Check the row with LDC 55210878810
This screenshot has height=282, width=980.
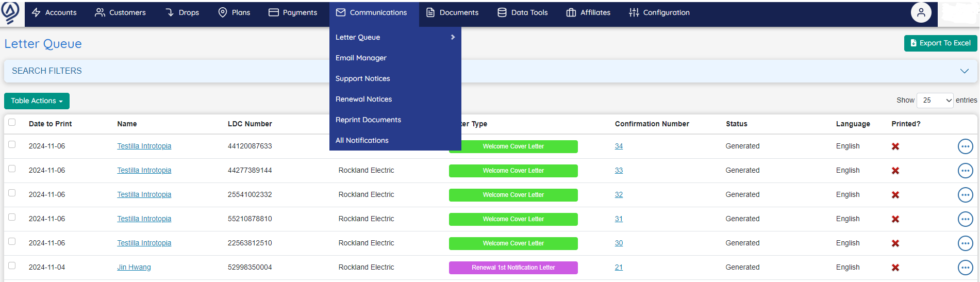click(x=12, y=217)
